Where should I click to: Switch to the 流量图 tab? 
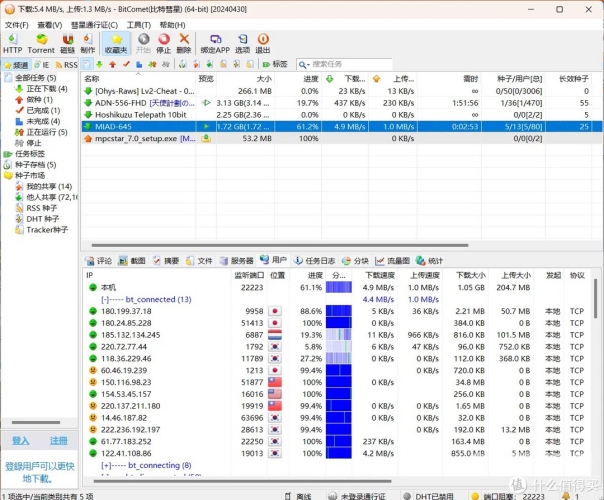pos(393,261)
